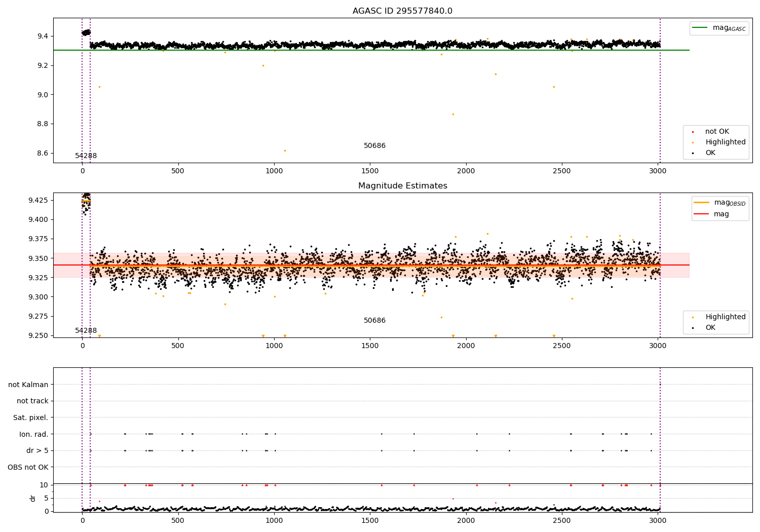Click the "9.4" y-tick on the top plot
This screenshot has width=760, height=532.
click(42, 36)
